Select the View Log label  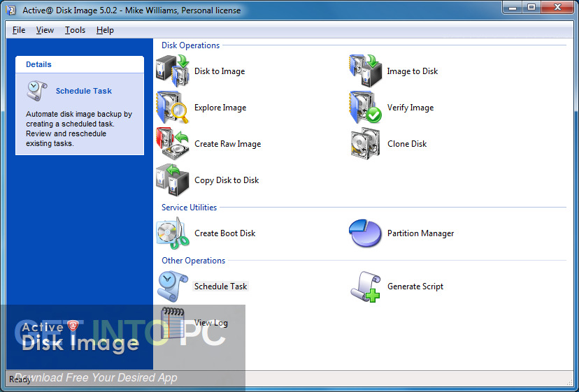(211, 323)
